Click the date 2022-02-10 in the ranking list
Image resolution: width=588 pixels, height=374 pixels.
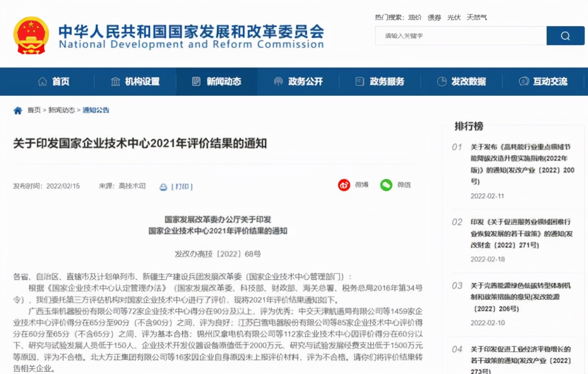[487, 322]
